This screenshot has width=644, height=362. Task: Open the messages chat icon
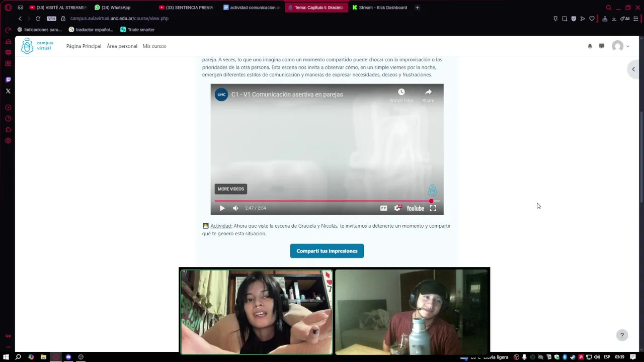pyautogui.click(x=601, y=46)
